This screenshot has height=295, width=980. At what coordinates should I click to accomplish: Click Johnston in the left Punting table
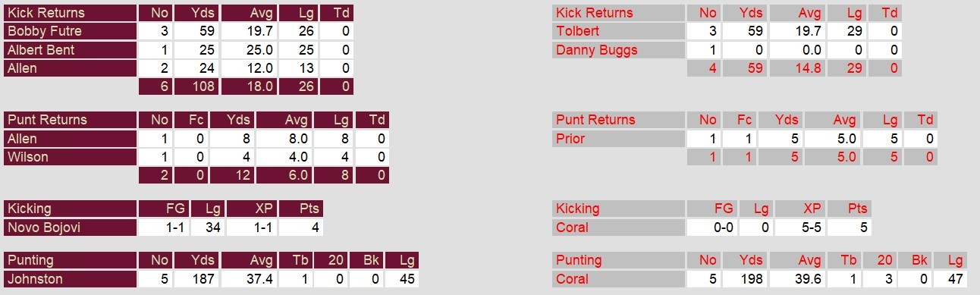(x=35, y=279)
